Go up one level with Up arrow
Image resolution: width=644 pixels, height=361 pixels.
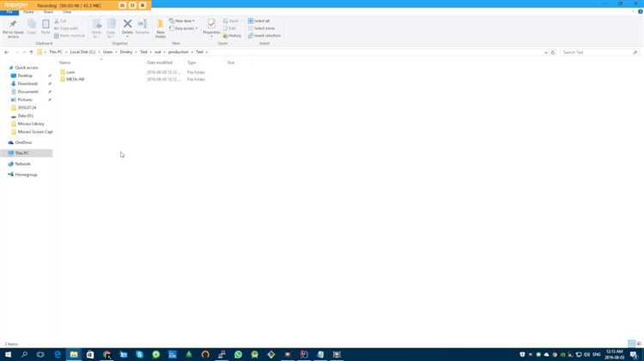pyautogui.click(x=31, y=52)
